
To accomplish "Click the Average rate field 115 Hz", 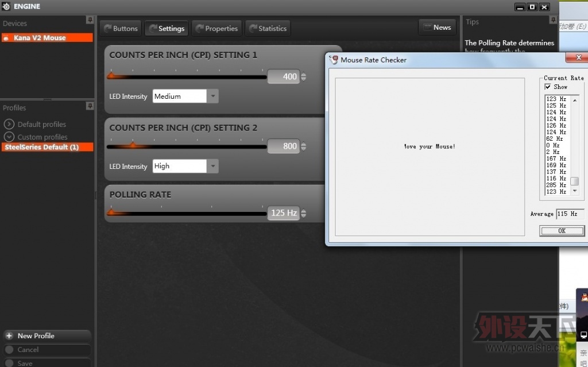I will point(570,214).
